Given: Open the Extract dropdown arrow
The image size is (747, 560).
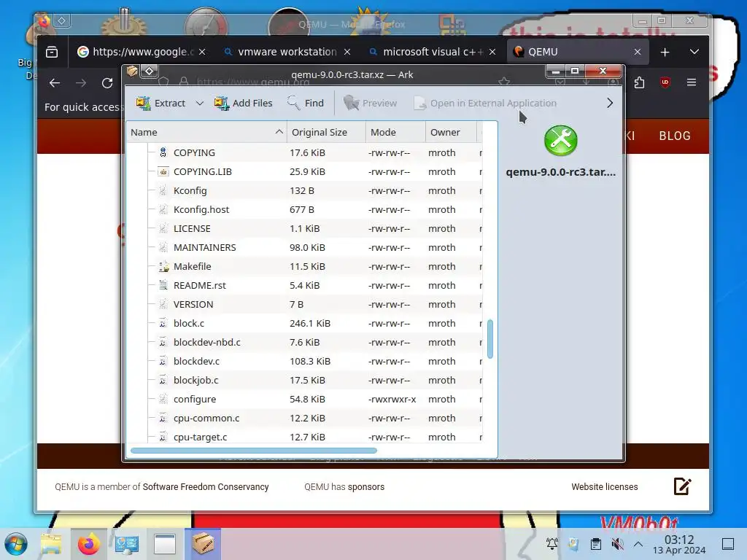Looking at the screenshot, I should [x=200, y=103].
